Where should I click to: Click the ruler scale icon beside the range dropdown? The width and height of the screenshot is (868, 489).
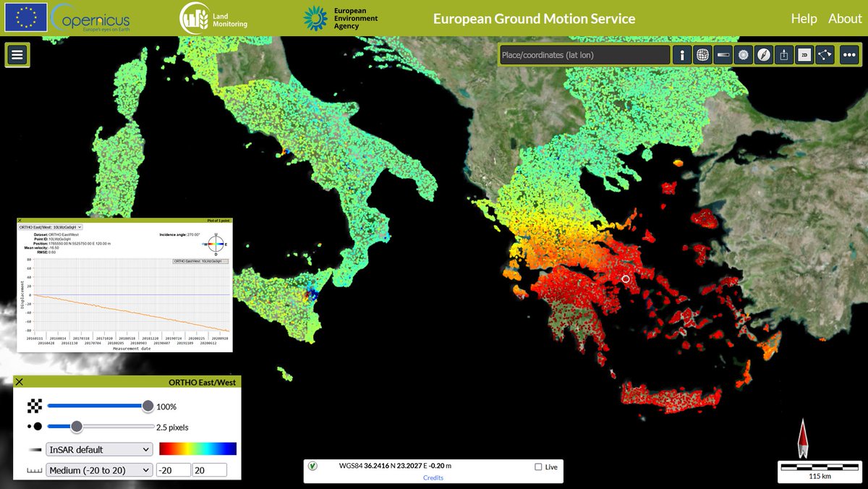click(34, 471)
